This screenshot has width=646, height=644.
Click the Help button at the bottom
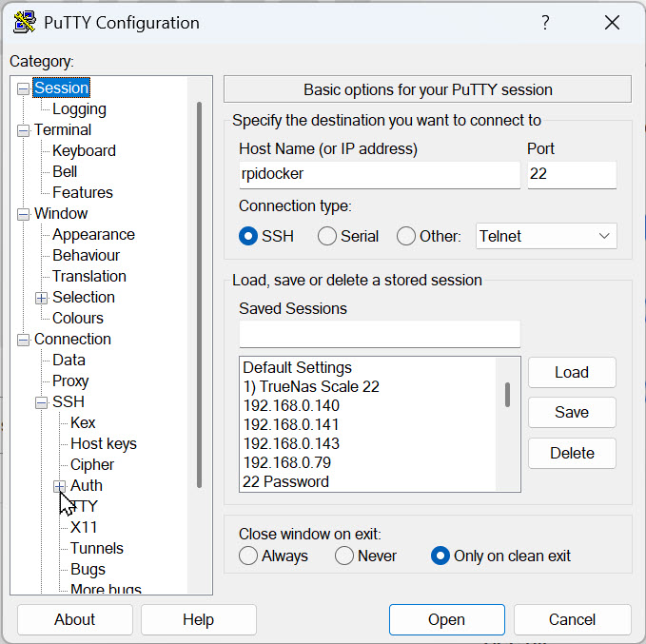point(199,619)
